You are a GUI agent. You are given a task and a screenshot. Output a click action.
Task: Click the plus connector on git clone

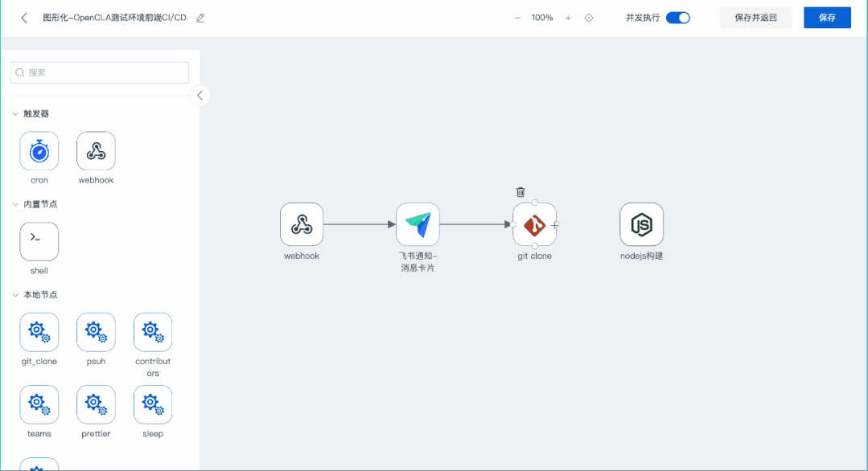tap(555, 225)
